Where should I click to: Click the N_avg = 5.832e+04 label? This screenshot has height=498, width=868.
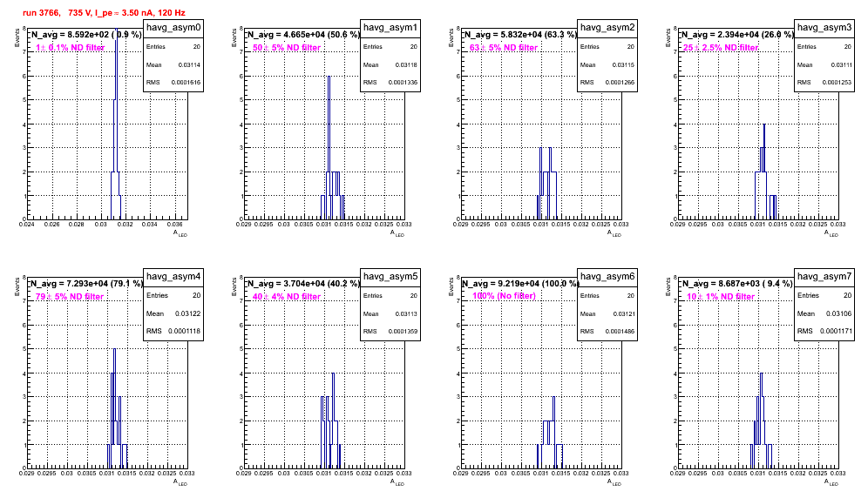point(519,35)
